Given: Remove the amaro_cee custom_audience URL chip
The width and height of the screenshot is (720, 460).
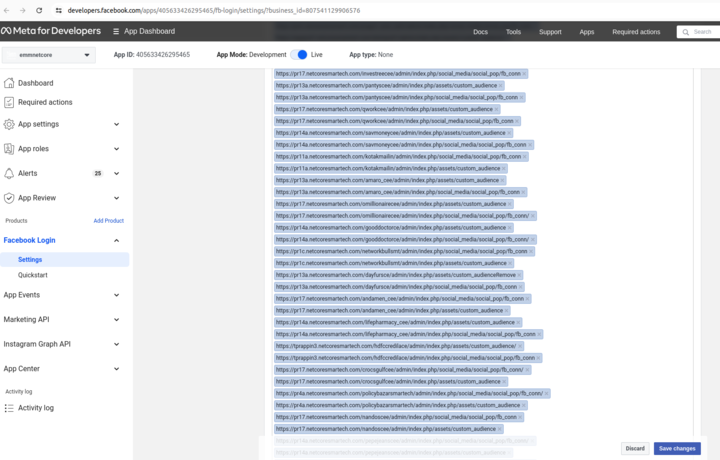Looking at the screenshot, I should 502,180.
